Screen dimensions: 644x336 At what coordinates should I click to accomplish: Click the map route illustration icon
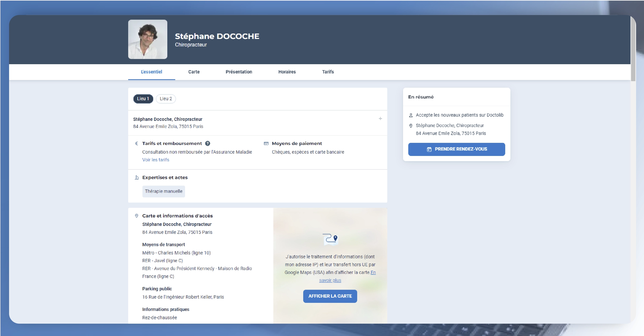(330, 239)
